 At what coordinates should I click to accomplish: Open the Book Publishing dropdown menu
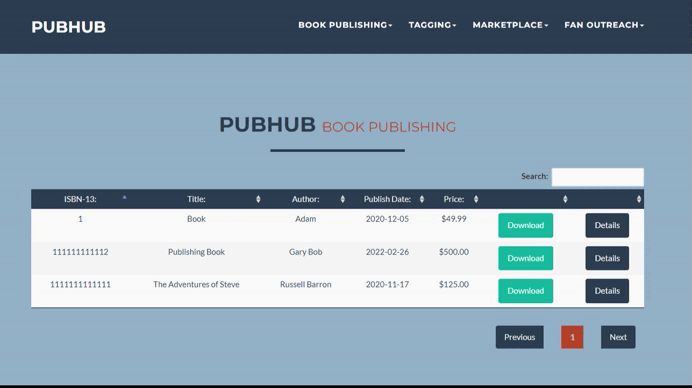[x=345, y=25]
